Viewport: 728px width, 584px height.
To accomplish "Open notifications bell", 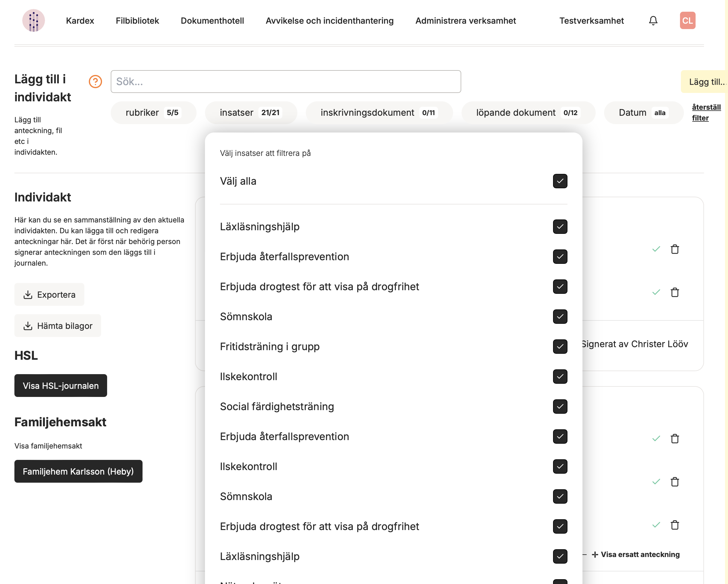I will tap(653, 21).
